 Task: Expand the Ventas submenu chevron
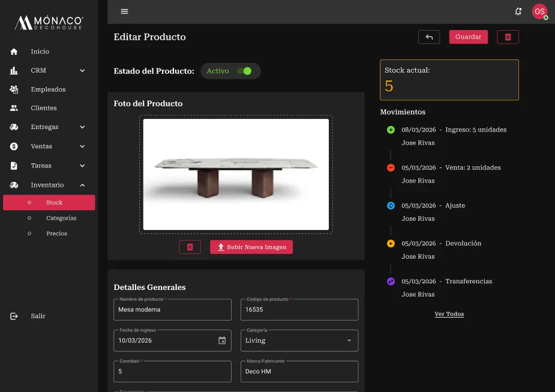[x=82, y=146]
